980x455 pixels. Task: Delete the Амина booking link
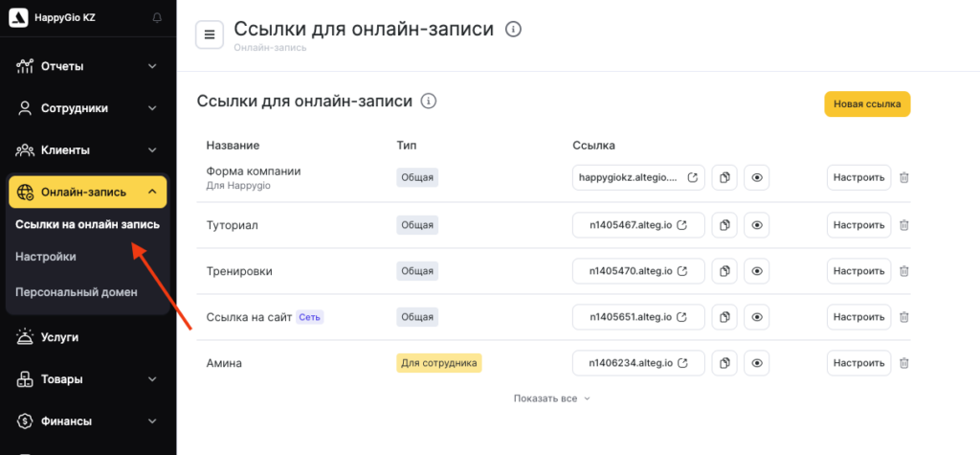(x=904, y=363)
